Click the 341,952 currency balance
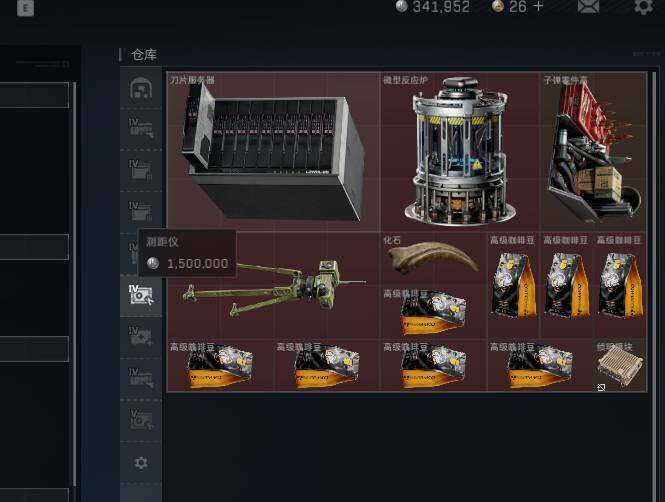Image resolution: width=665 pixels, height=502 pixels. tap(441, 6)
